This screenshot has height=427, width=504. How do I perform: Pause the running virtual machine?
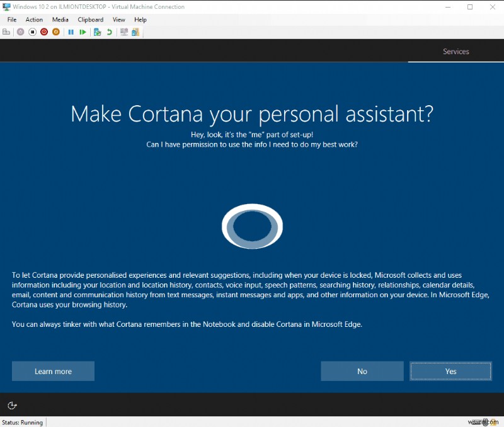coord(71,31)
